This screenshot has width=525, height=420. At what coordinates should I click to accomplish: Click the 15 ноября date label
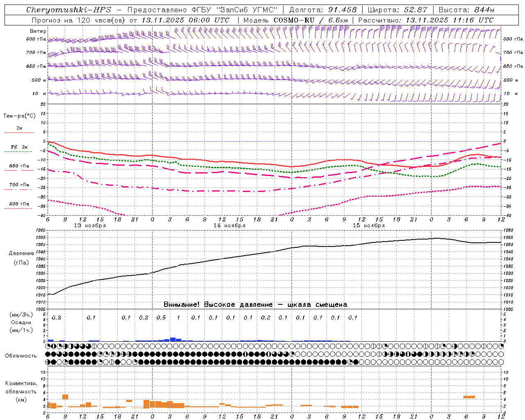pos(369,226)
